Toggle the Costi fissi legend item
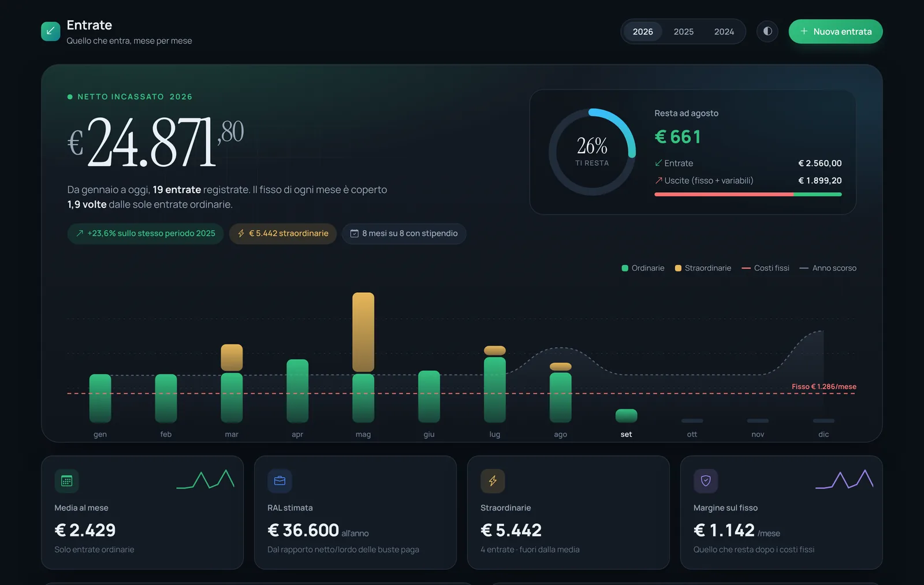 pos(765,268)
